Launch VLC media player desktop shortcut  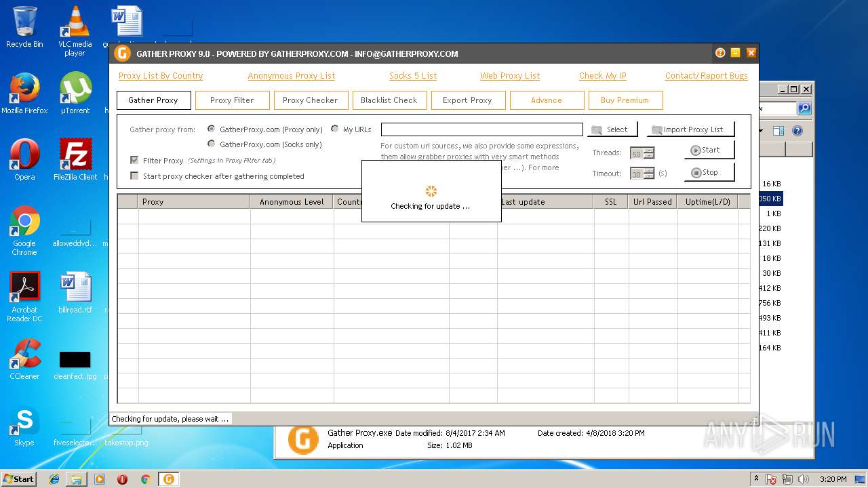pyautogui.click(x=75, y=31)
